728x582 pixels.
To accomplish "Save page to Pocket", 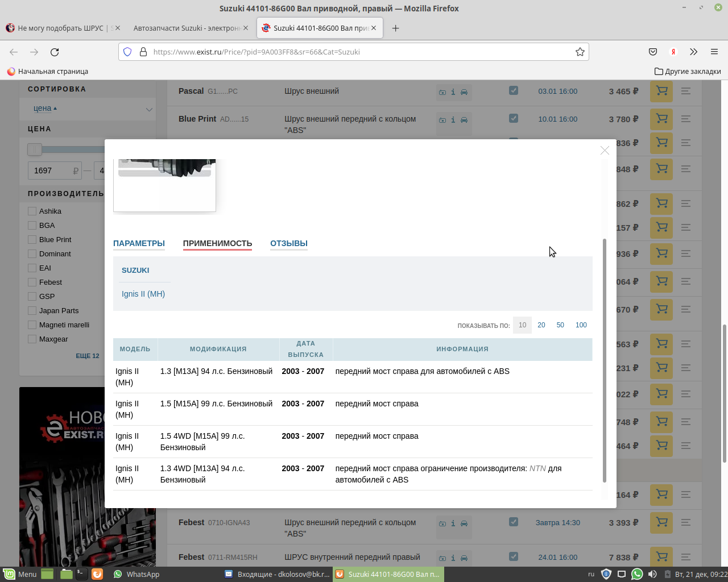I will click(x=653, y=52).
